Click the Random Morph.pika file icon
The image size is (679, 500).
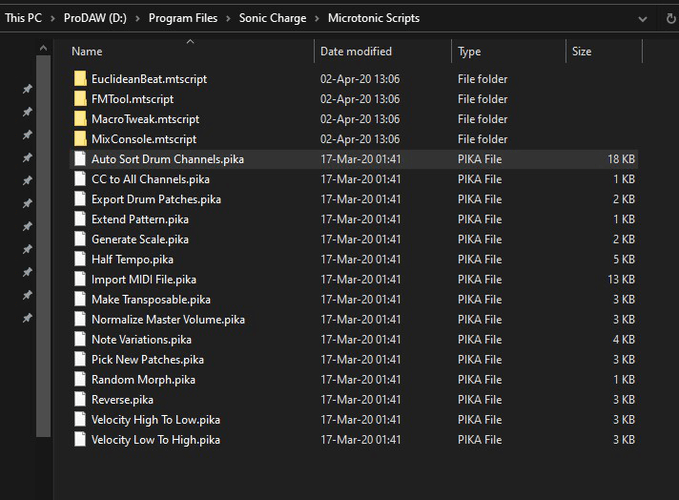[x=80, y=380]
